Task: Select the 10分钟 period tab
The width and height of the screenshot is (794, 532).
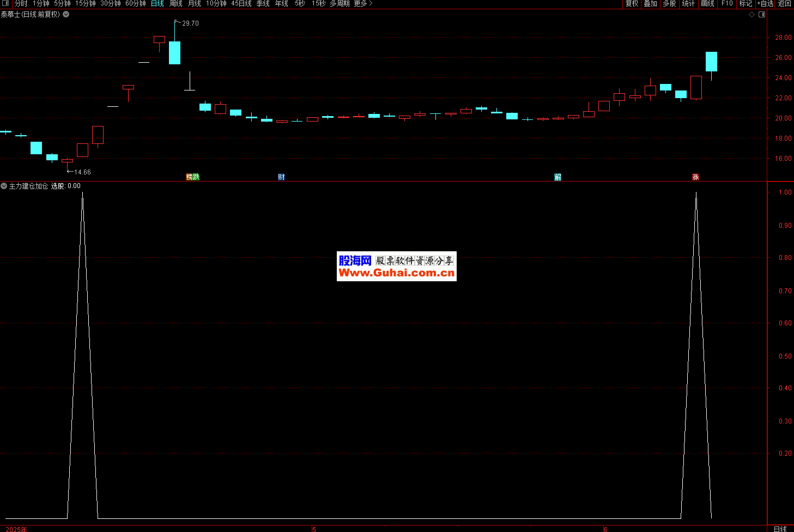Action: coord(216,4)
